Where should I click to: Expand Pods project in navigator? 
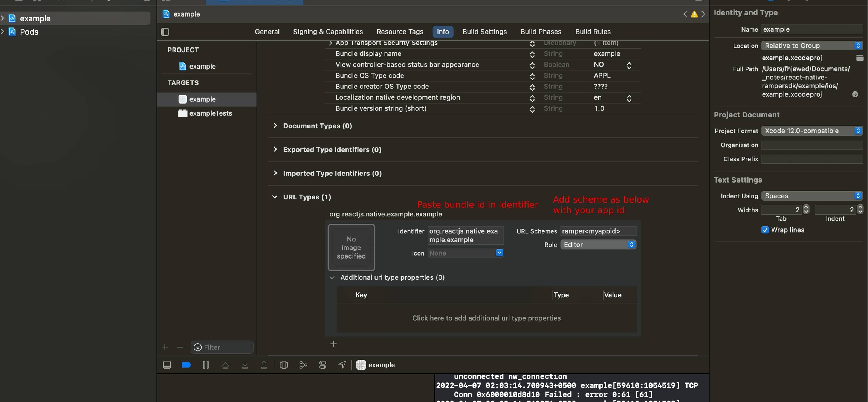coord(3,32)
